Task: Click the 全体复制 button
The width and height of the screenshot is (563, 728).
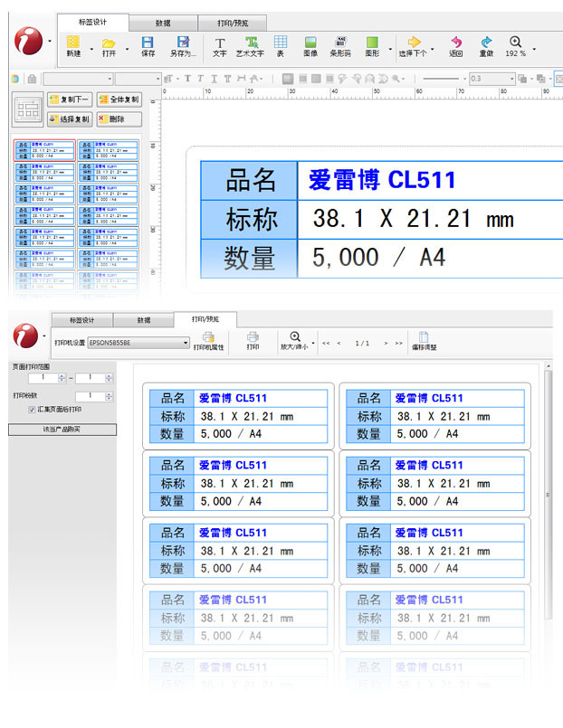Action: pos(119,99)
